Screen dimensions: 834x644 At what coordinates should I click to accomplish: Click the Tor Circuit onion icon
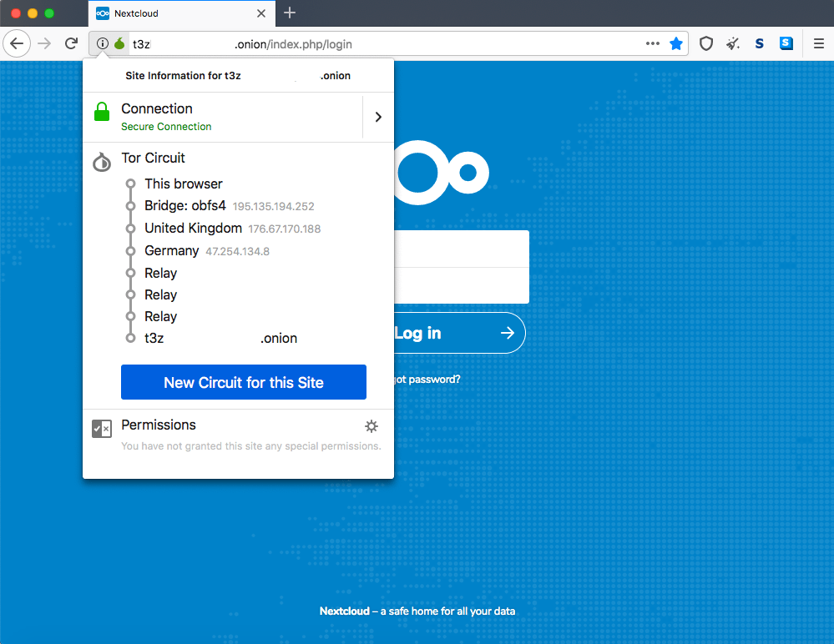tap(102, 162)
